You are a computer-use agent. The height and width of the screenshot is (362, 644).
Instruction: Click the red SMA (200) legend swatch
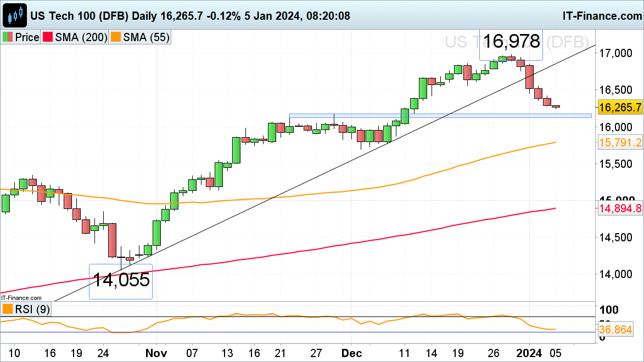click(x=48, y=37)
